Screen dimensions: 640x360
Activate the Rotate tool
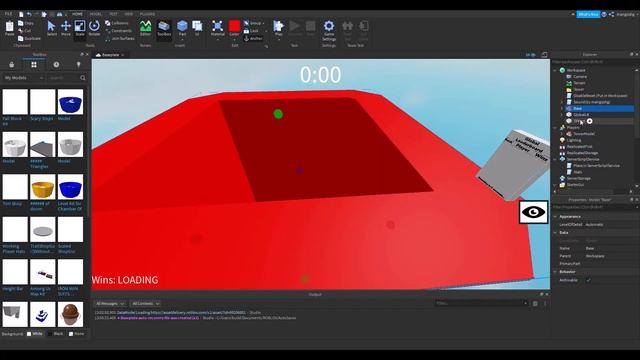94,29
